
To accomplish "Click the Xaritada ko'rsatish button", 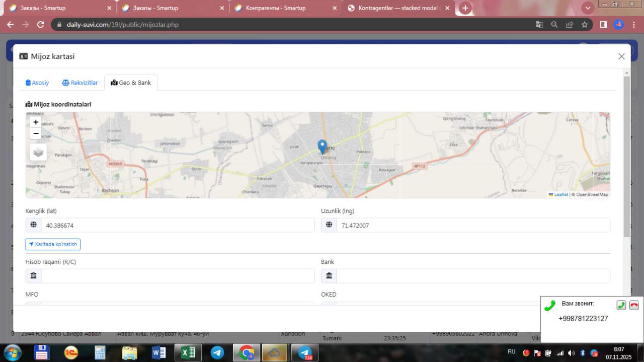I will [53, 244].
